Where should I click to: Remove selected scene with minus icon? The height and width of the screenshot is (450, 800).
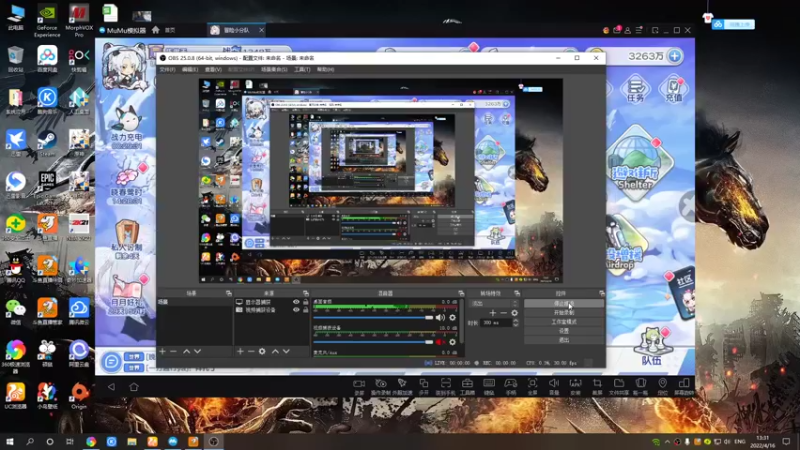tap(173, 352)
